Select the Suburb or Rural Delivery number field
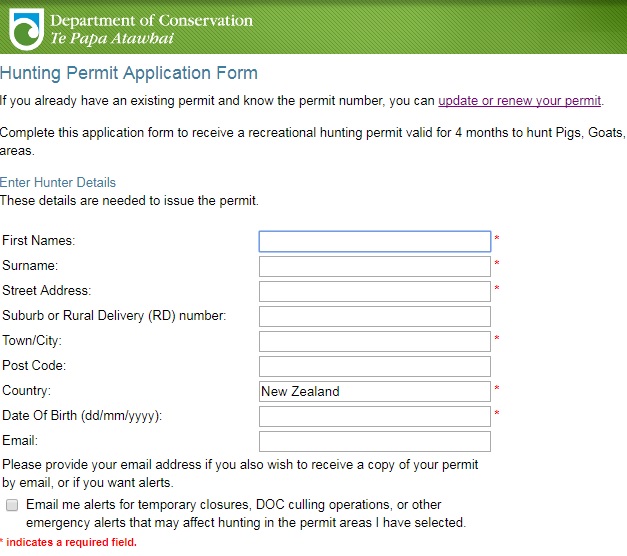Screen dimensions: 627x556 coord(375,316)
